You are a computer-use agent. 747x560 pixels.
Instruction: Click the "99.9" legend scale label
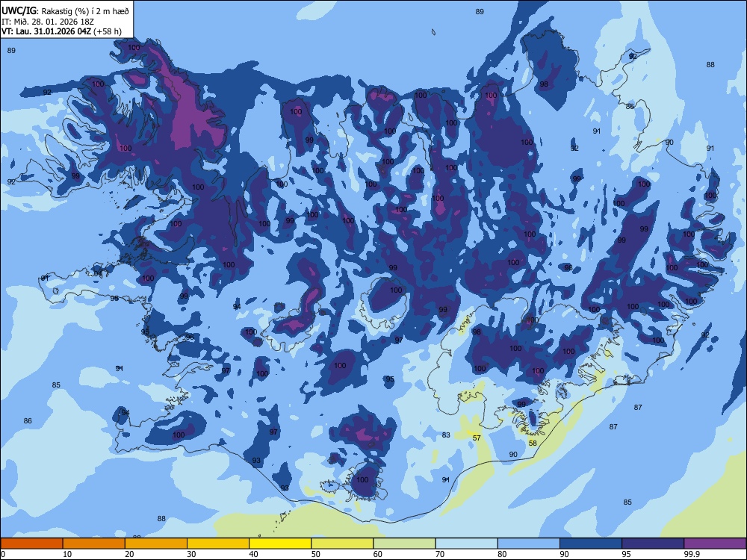click(x=692, y=554)
